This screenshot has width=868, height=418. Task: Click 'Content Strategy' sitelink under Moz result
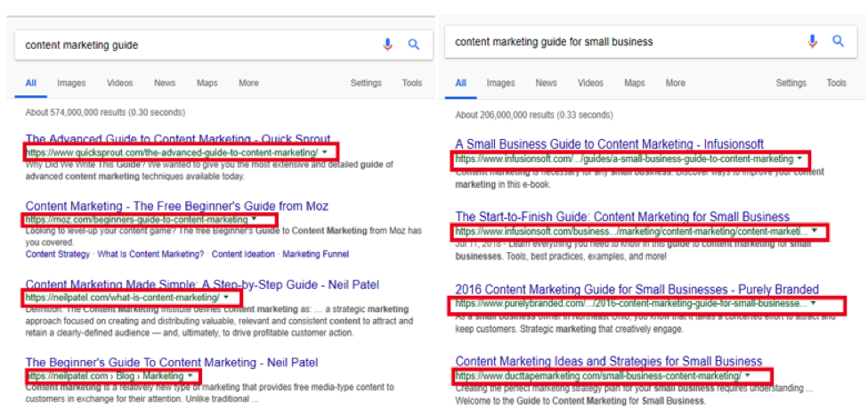point(58,254)
